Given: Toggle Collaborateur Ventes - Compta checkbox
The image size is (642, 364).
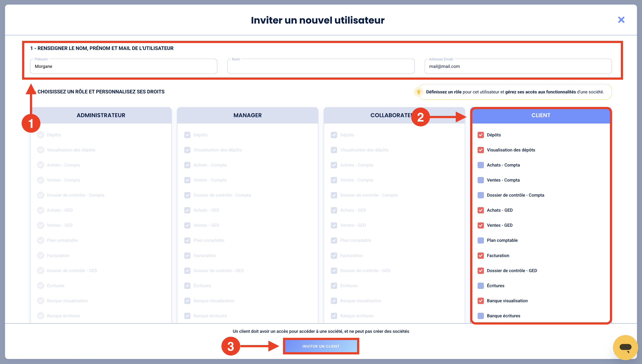Looking at the screenshot, I should point(334,180).
